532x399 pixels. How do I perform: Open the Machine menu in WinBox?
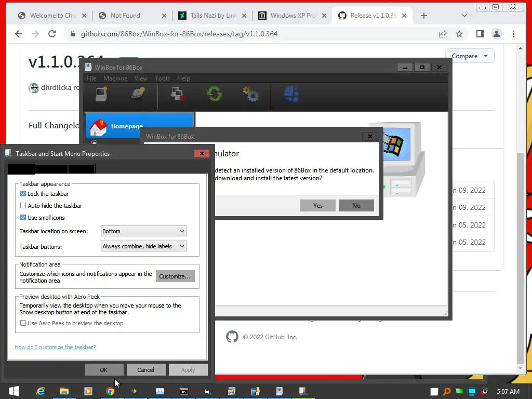pos(115,78)
